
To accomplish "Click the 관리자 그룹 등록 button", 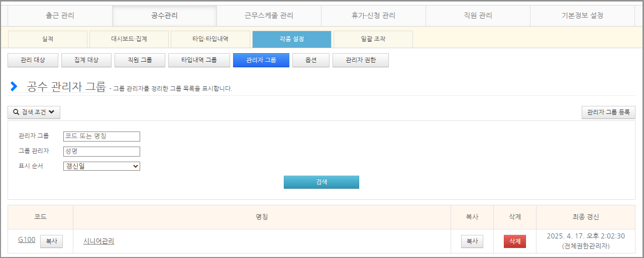I will 608,112.
